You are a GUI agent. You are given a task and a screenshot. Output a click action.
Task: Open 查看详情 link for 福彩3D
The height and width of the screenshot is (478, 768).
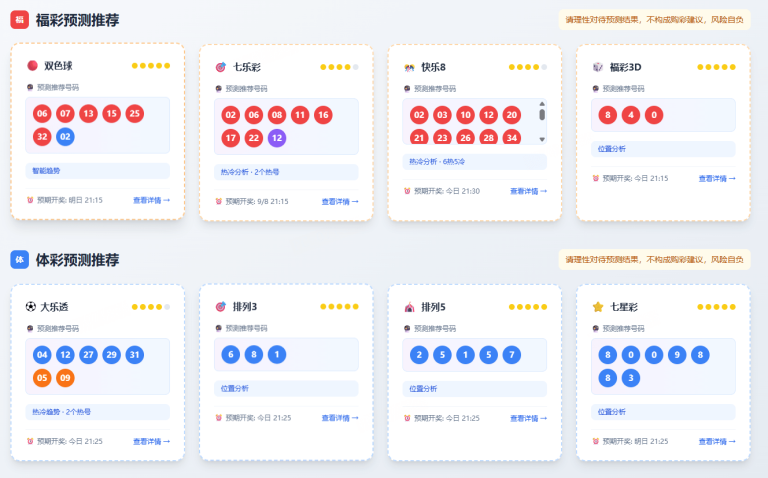pos(717,178)
